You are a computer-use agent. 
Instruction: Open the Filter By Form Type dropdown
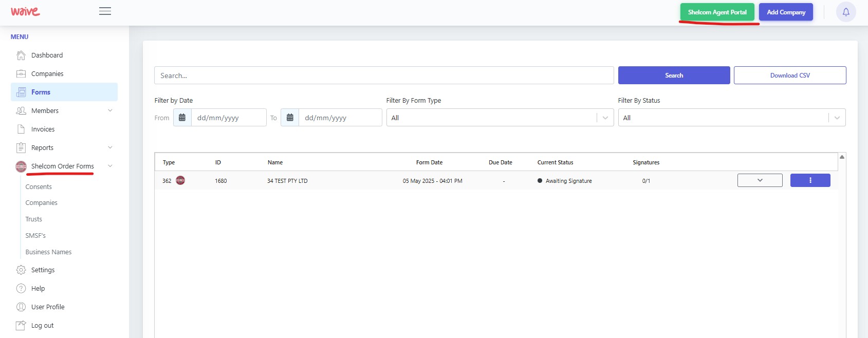pos(500,118)
